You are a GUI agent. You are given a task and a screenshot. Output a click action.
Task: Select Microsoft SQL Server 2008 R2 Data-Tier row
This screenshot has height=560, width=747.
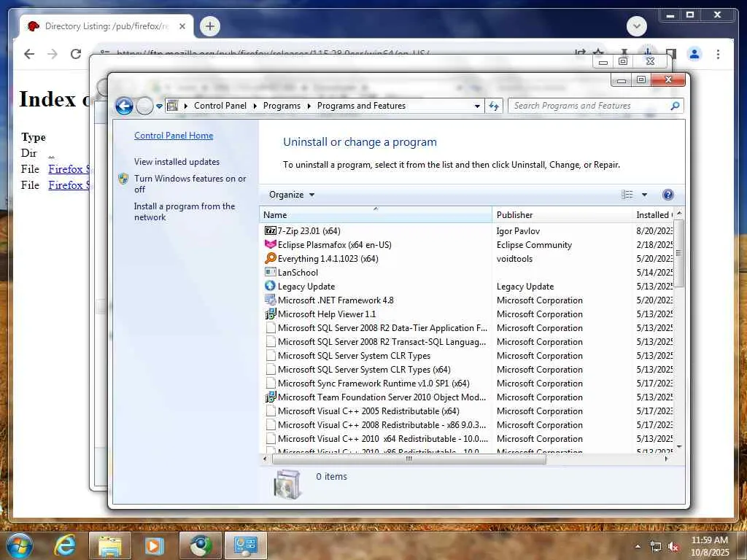tap(467, 327)
